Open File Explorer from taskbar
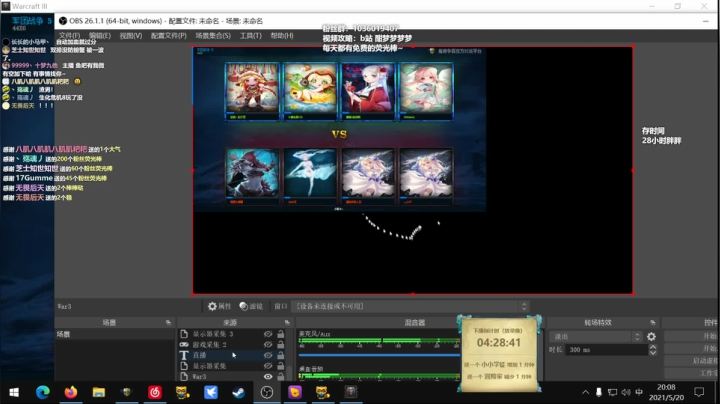This screenshot has height=404, width=720. point(99,393)
